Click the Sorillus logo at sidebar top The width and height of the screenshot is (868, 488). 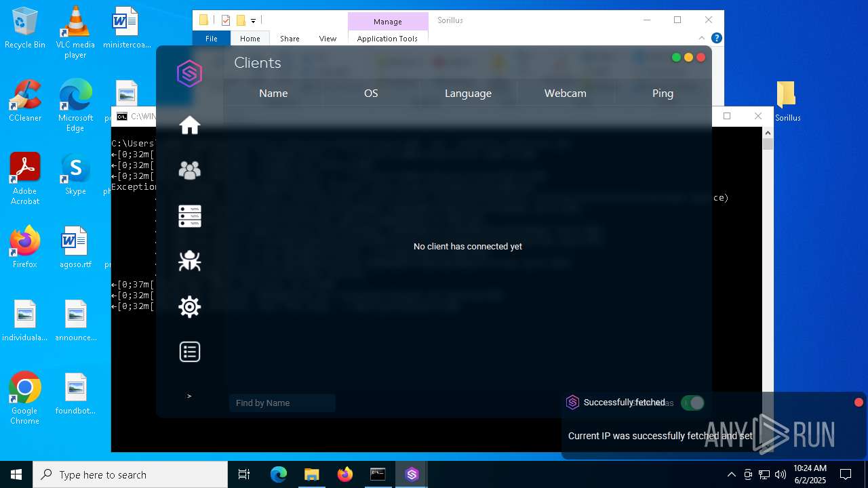coord(189,73)
